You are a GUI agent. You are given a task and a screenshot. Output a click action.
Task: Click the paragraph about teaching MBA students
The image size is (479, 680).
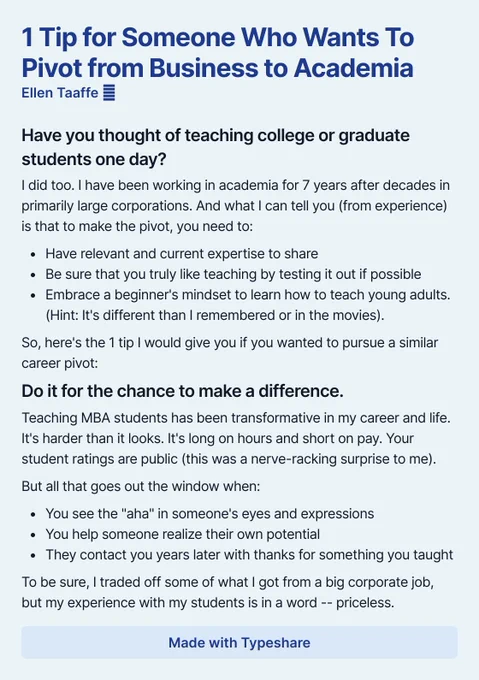click(236, 438)
